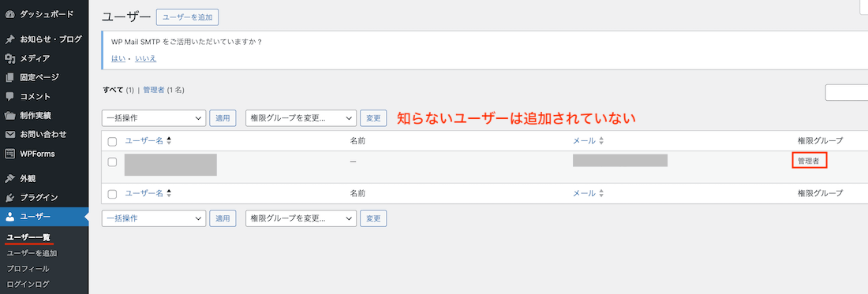Click sort arrows next to bottom ユーザー名 header
Viewport: 868px width, 294px height.
coord(169,193)
